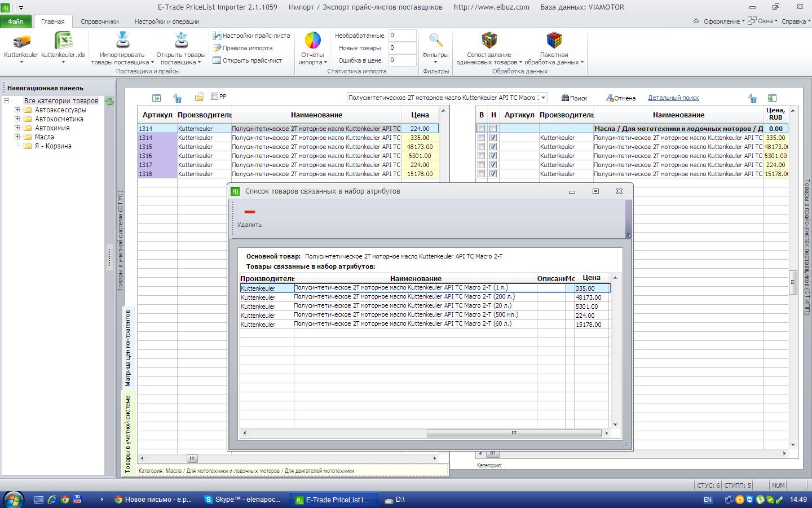Screen dimensions: 812x508
Task: Switch to Skype in the taskbar
Action: coord(243,500)
